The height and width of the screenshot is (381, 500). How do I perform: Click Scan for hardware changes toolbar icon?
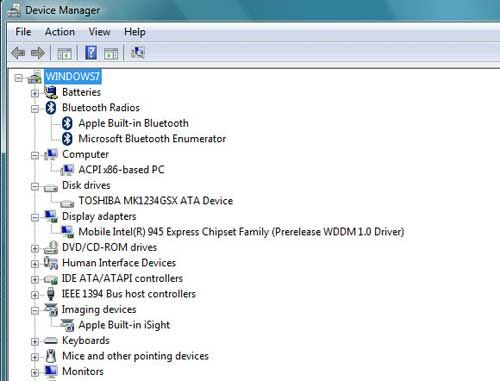(137, 52)
